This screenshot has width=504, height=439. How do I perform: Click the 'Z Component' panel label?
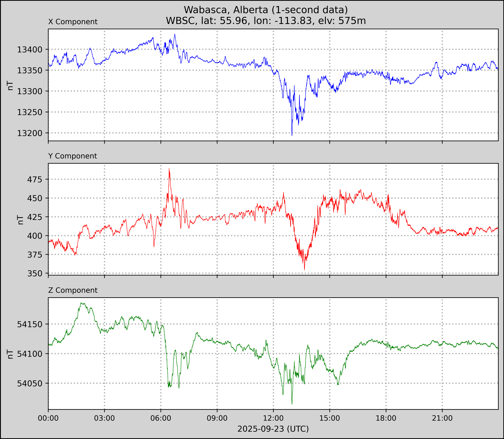tap(73, 290)
